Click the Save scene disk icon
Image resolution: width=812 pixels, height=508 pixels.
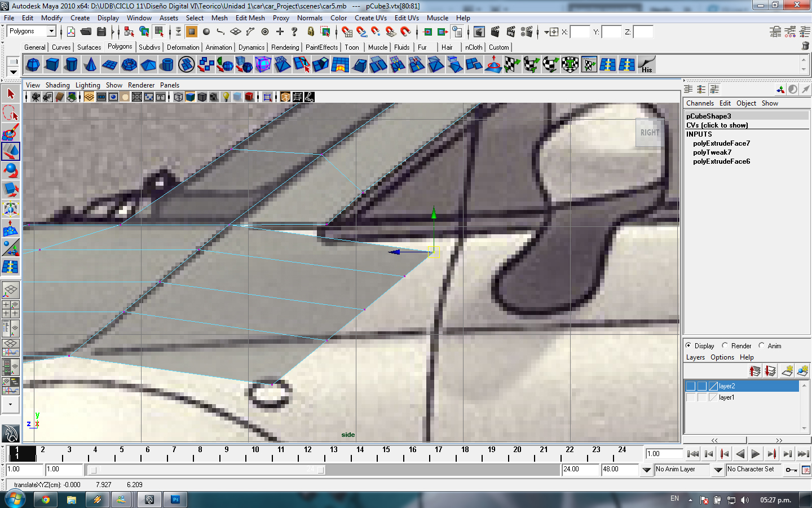pos(100,32)
